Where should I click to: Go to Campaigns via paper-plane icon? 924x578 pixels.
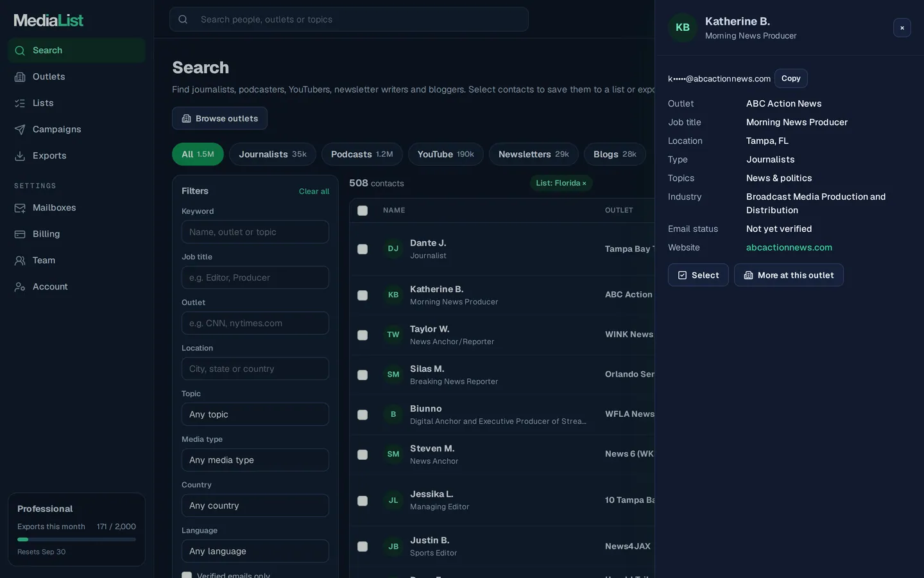[20, 129]
